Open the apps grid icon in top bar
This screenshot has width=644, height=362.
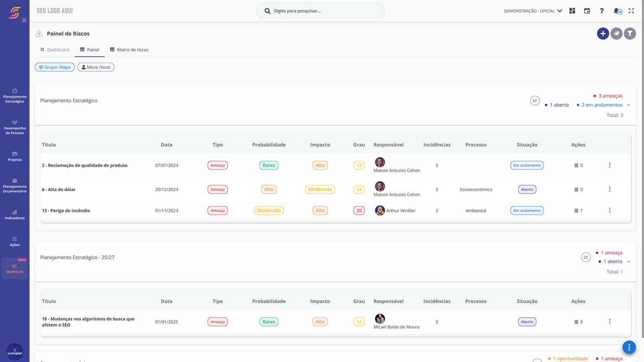click(x=572, y=11)
